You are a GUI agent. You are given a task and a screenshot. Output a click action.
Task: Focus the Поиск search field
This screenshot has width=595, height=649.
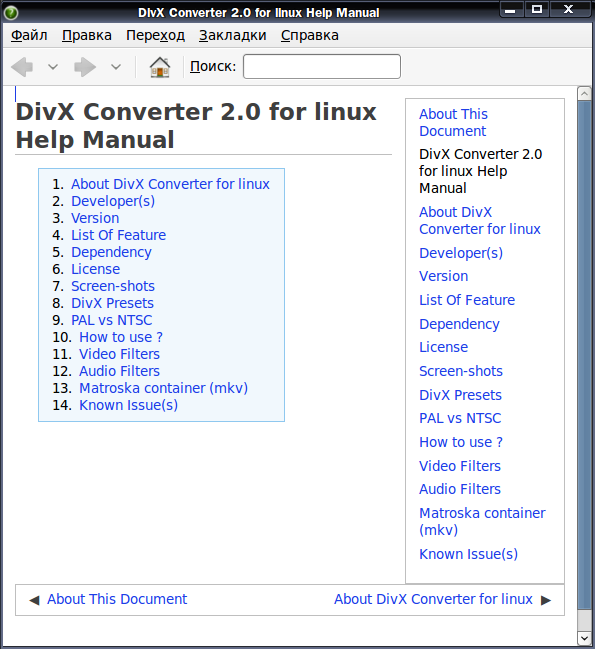pos(321,66)
